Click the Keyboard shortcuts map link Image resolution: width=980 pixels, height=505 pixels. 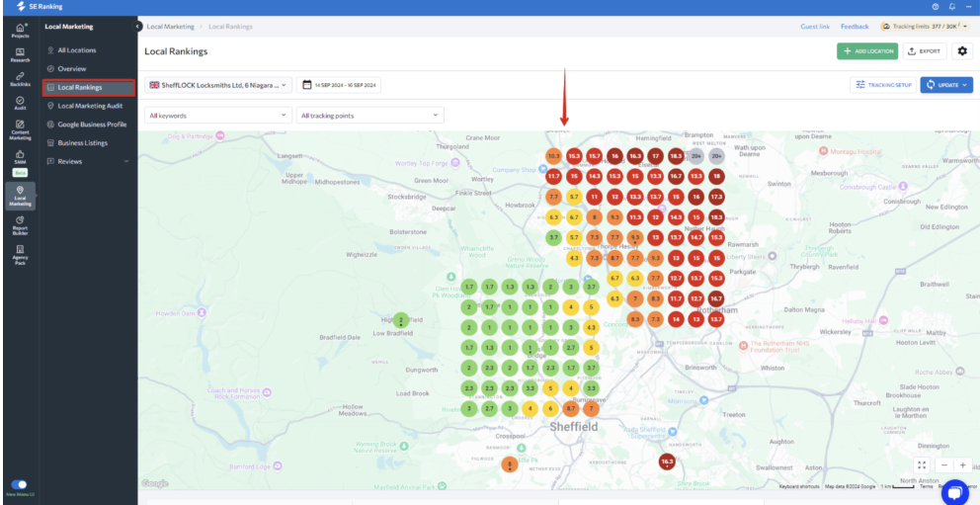click(x=799, y=486)
